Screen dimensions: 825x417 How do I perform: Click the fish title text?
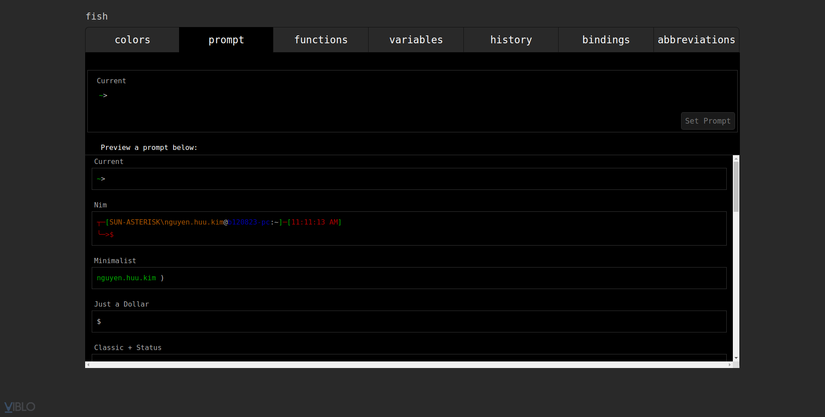pos(97,16)
